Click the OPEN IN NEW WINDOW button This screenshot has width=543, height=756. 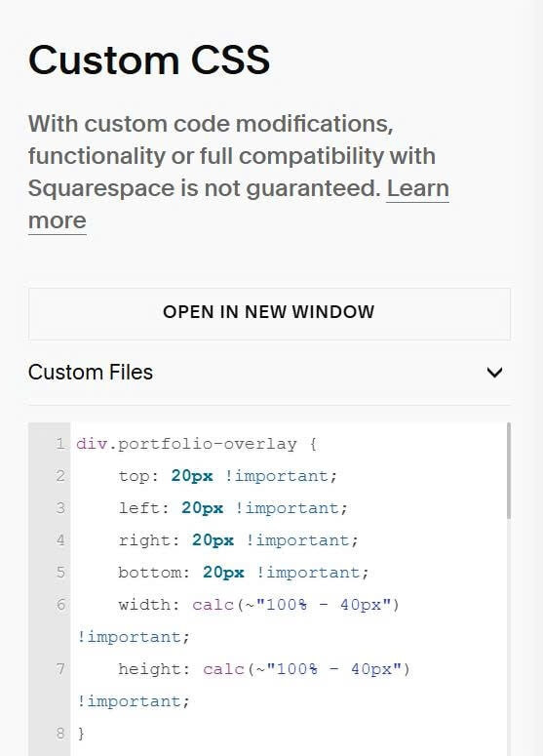pos(269,314)
